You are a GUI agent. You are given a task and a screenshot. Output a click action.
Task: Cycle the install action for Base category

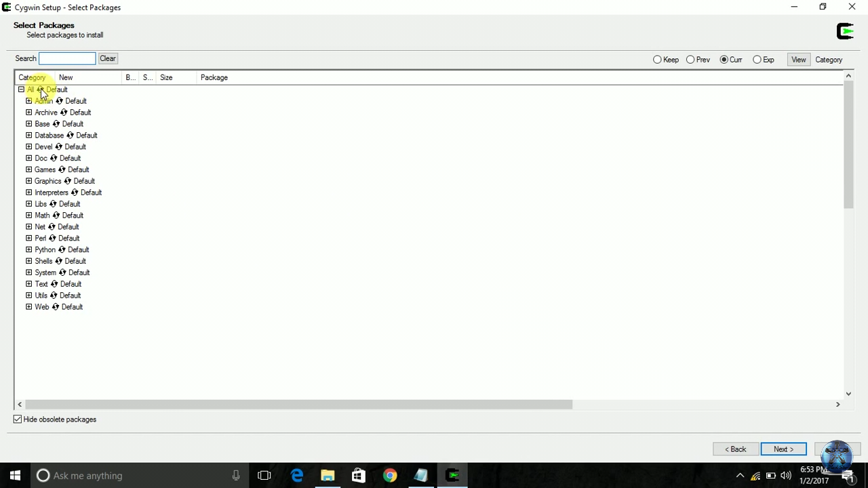point(56,124)
